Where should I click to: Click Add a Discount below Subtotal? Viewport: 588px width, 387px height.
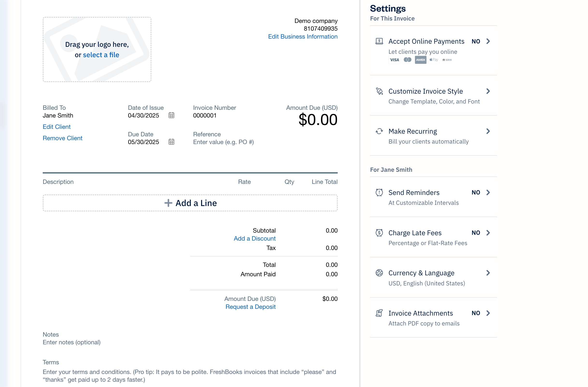point(255,238)
